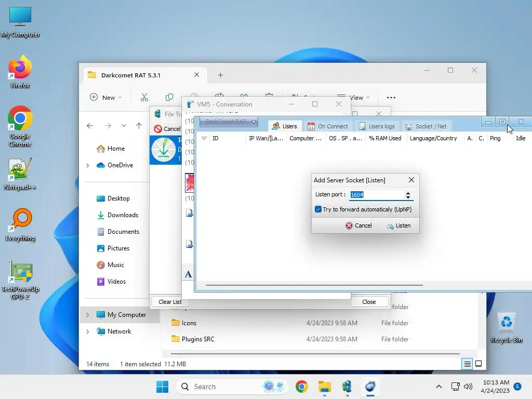This screenshot has width=532, height=399.
Task: Click the pink image thumbnail in conversation
Action: [x=190, y=182]
